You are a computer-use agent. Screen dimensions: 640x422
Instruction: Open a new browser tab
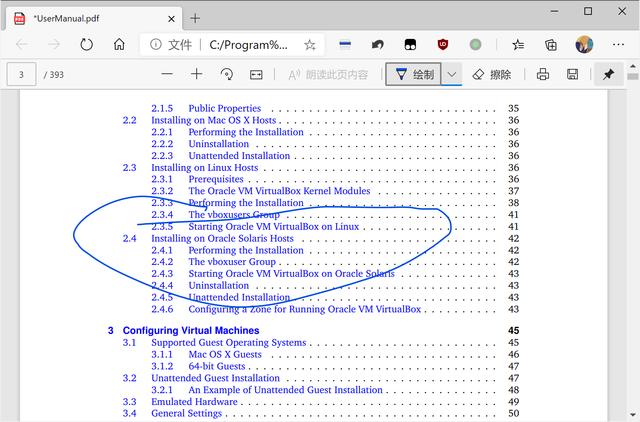click(x=195, y=18)
